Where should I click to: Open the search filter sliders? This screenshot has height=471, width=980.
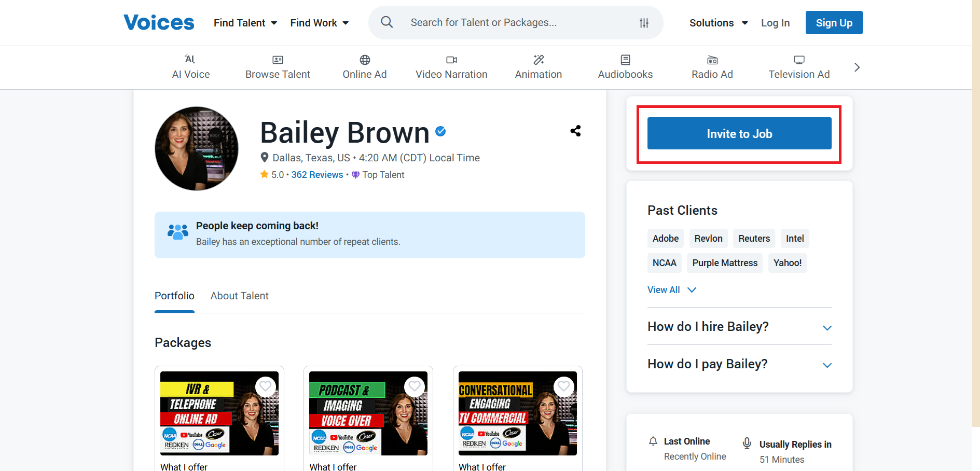(x=643, y=22)
